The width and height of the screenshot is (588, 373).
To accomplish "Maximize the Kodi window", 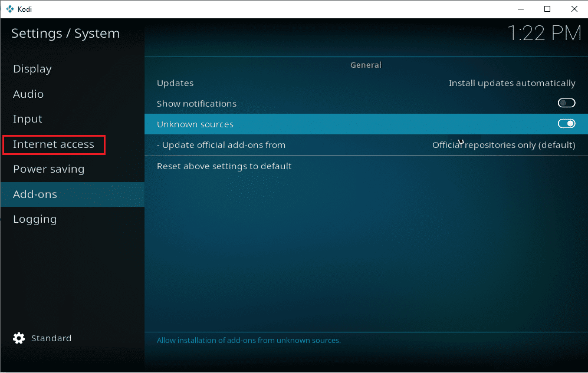I will tap(547, 9).
